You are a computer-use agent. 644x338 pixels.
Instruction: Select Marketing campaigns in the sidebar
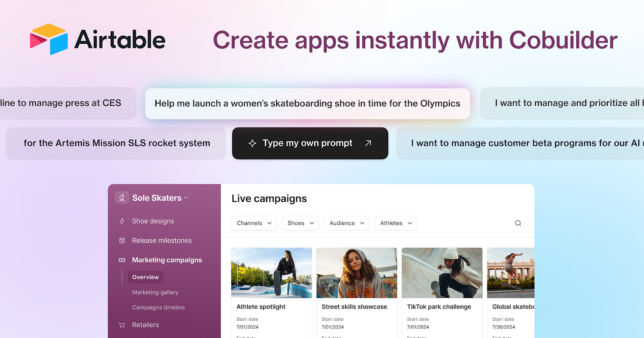tap(167, 260)
